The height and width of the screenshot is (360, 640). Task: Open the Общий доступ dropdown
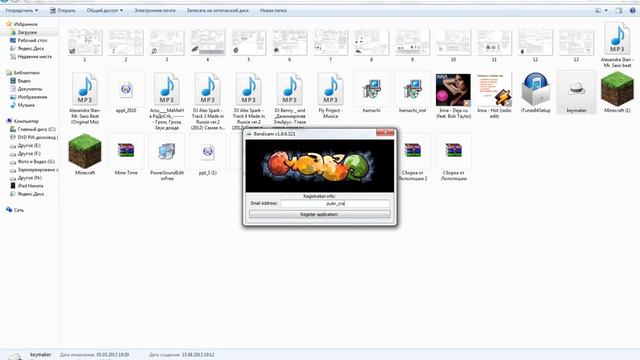[x=104, y=11]
